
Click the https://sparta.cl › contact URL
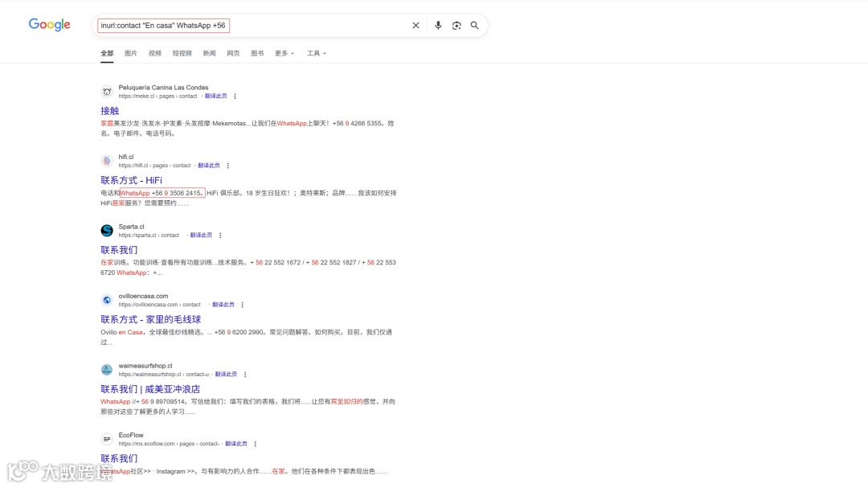[149, 236]
